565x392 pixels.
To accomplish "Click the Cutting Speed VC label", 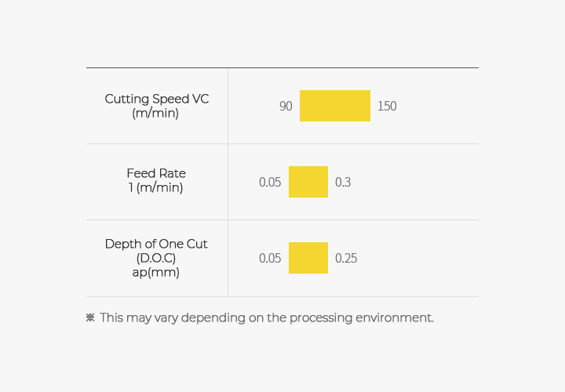I will coord(156,99).
